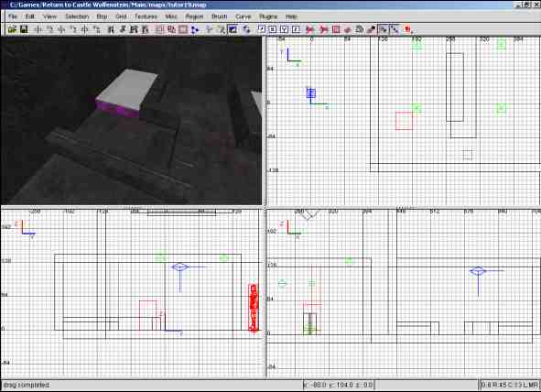
Task: Toggle the Cubic Clip camera icon
Action: [x=233, y=29]
